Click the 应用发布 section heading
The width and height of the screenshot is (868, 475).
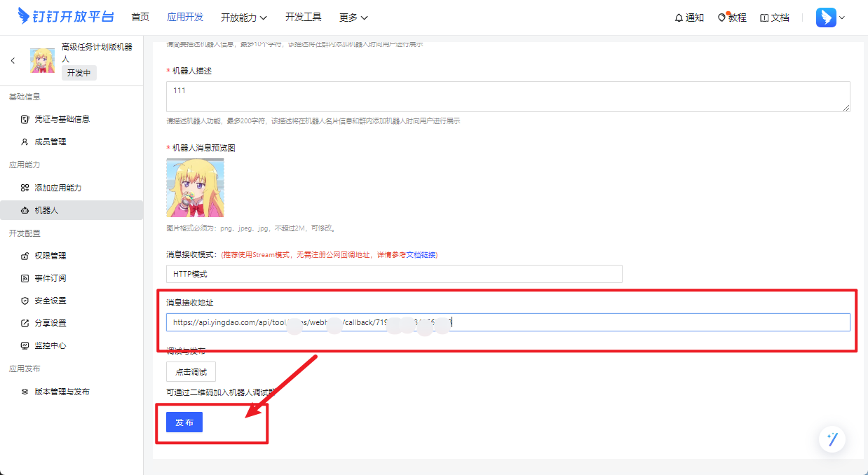click(x=25, y=369)
